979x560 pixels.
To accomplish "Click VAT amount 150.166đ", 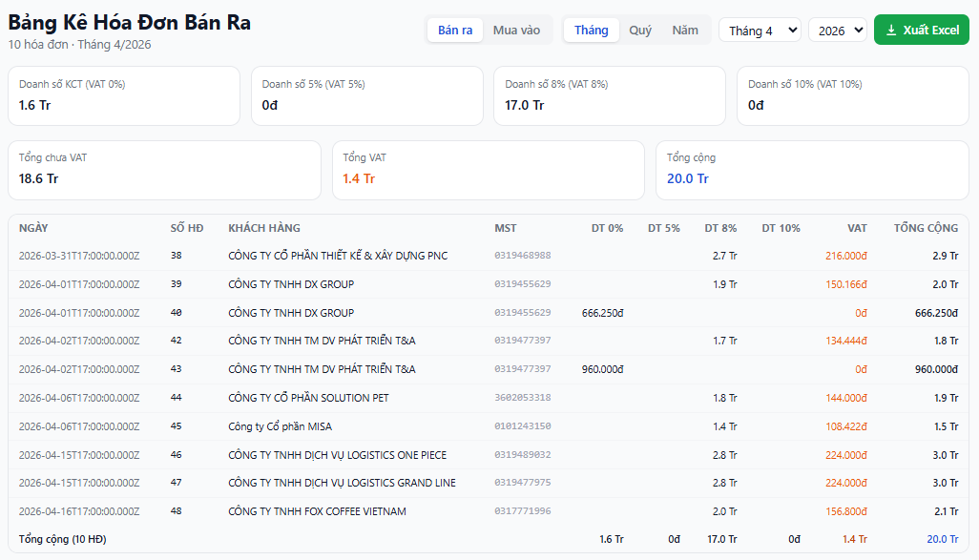I will (x=846, y=284).
